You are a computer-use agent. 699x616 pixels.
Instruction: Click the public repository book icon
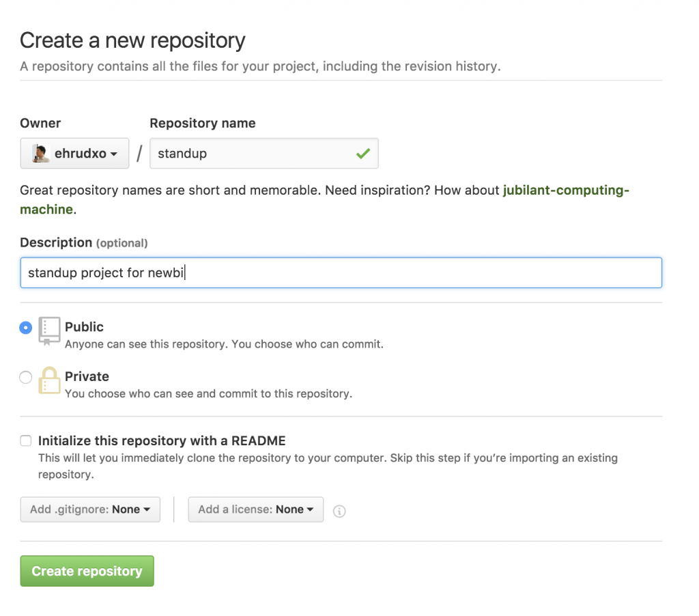point(49,331)
